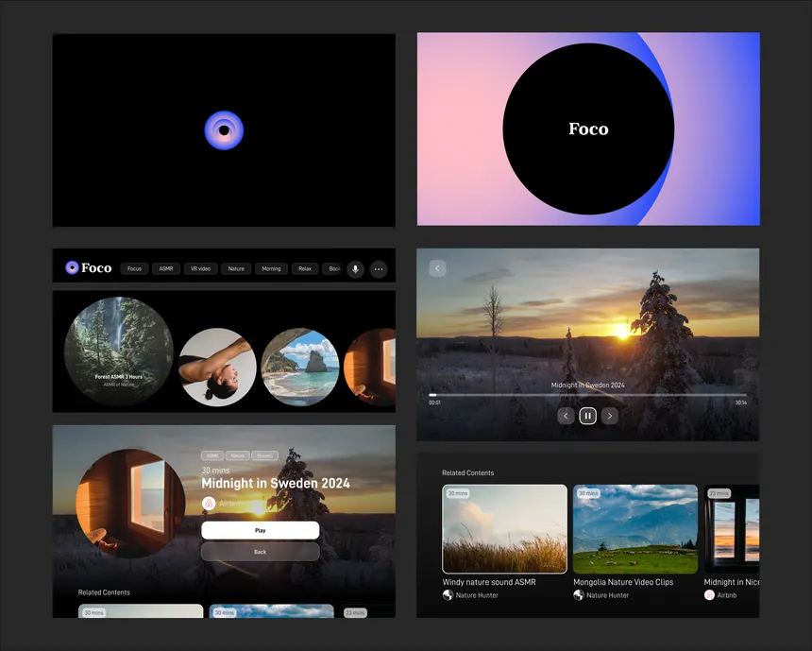Select the ASMR category chip in navigation
The height and width of the screenshot is (651, 812).
166,268
